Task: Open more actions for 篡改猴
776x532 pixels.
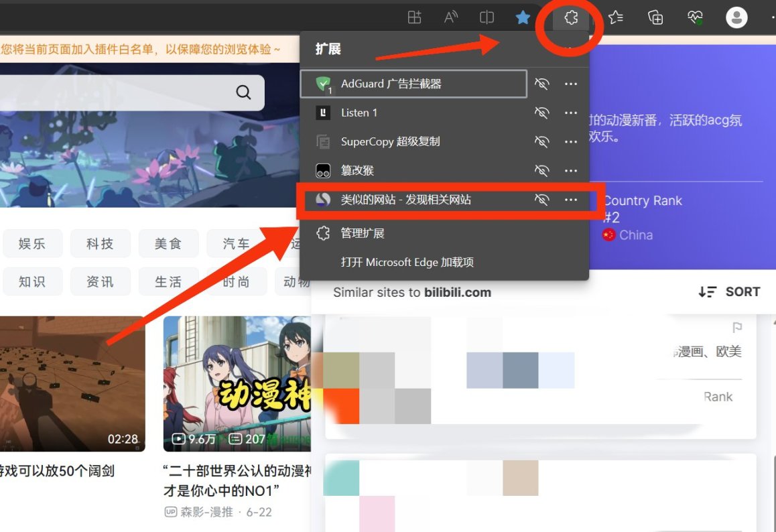Action: coord(571,171)
